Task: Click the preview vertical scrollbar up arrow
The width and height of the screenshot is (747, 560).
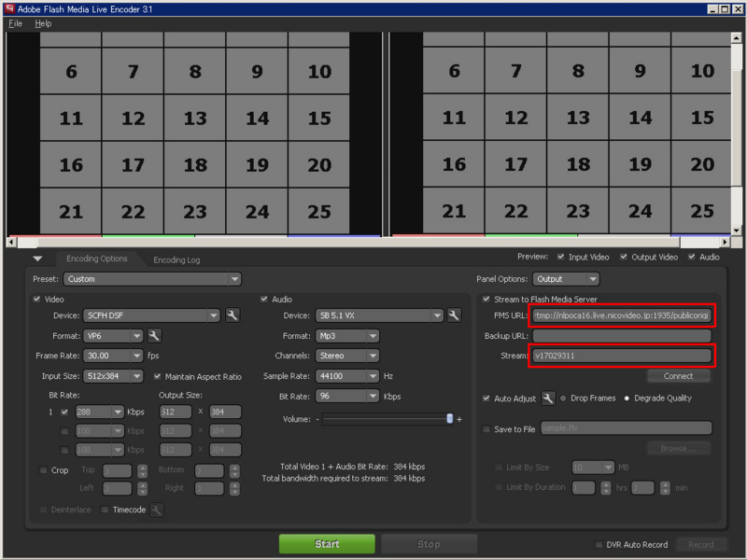Action: (736, 37)
